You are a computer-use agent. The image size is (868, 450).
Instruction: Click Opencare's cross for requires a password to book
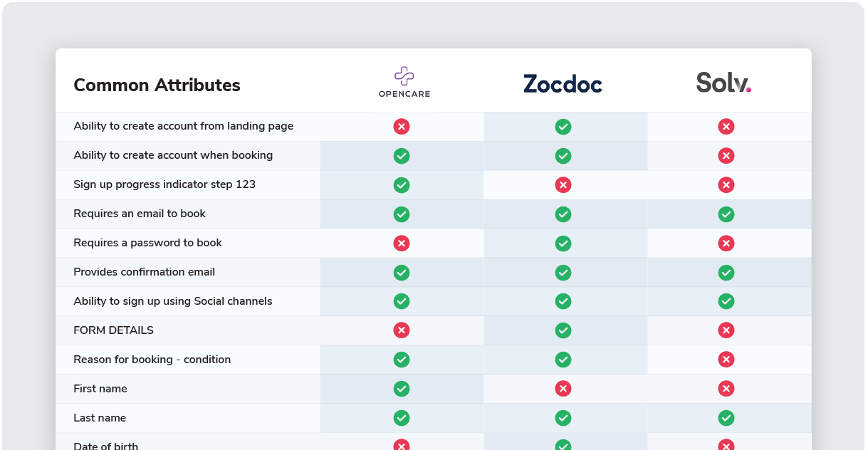click(402, 244)
